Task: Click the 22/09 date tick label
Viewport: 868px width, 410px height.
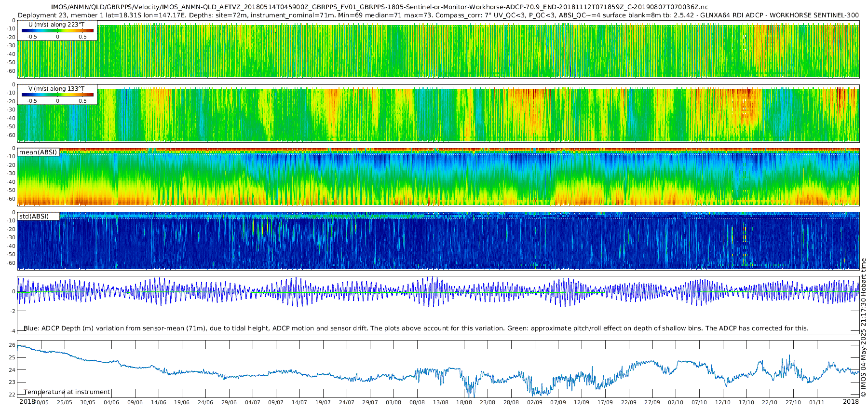Action: coord(628,402)
